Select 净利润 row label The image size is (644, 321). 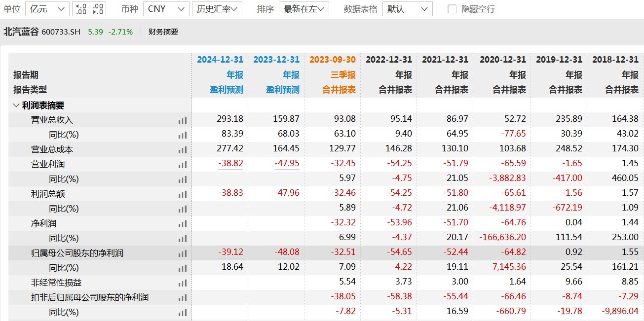coord(44,223)
